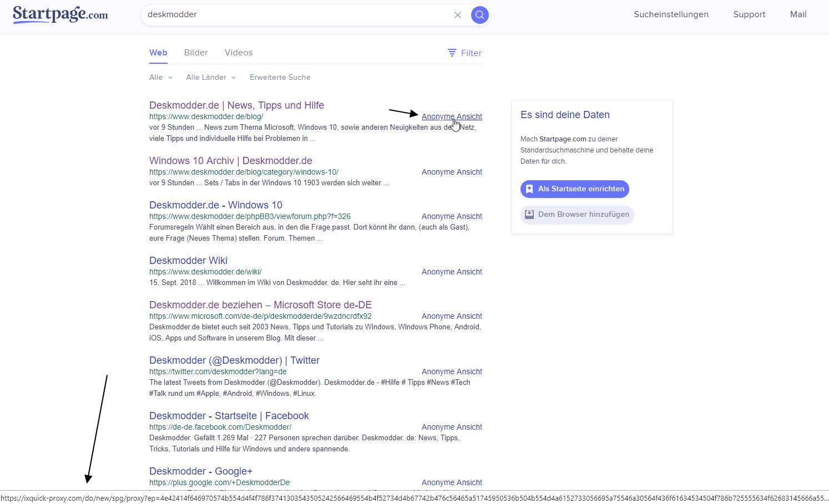This screenshot has height=504, width=829.
Task: Open Erweiterte Suche link
Action: pyautogui.click(x=280, y=77)
